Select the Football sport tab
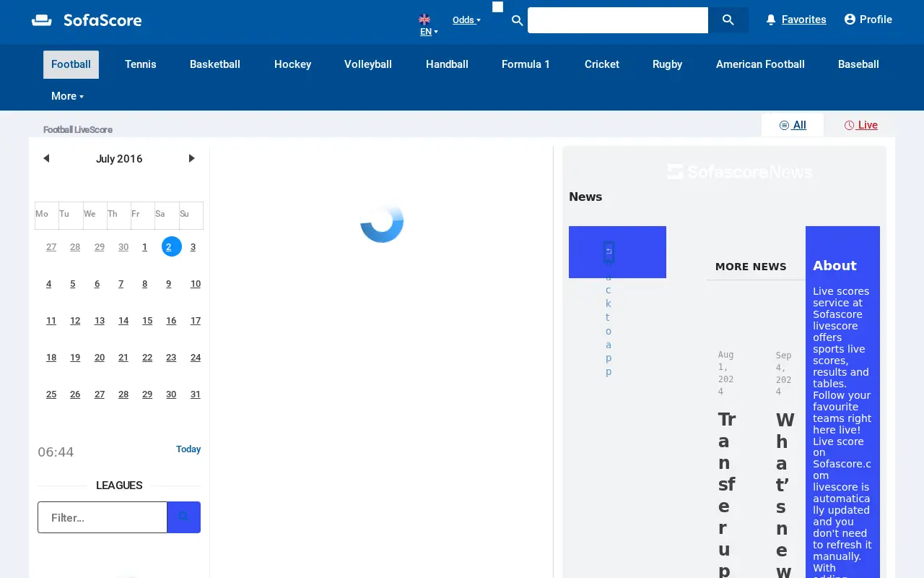Screen dimensions: 924x578 coord(71,64)
